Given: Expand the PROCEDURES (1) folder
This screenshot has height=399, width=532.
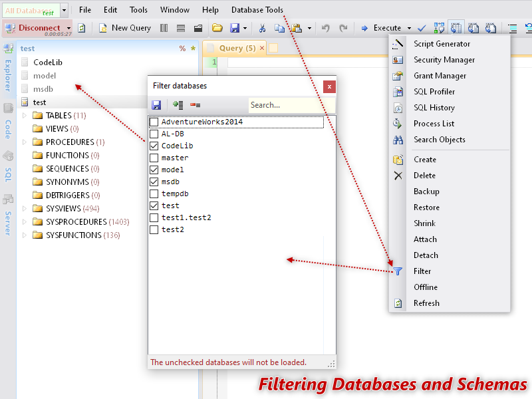Looking at the screenshot, I should click(25, 142).
